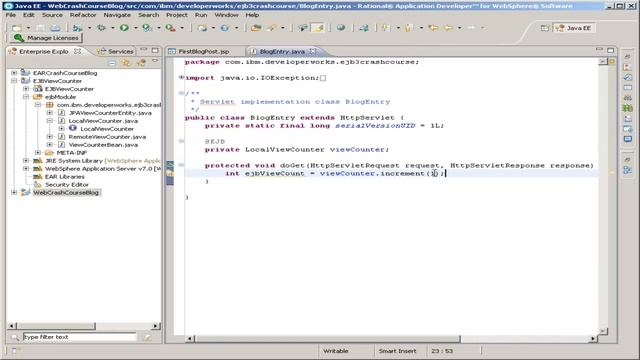The width and height of the screenshot is (640, 360).
Task: Click the 23 : 53 cursor position
Action: [442, 351]
